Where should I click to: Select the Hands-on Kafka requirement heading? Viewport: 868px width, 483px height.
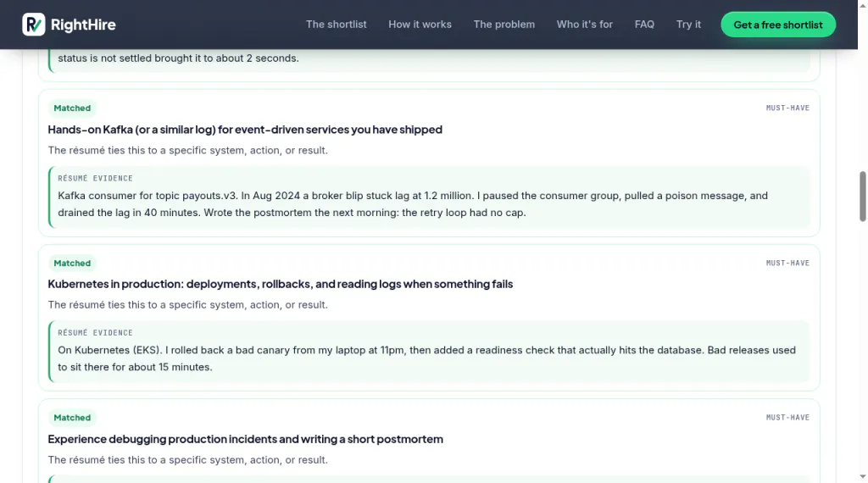245,130
